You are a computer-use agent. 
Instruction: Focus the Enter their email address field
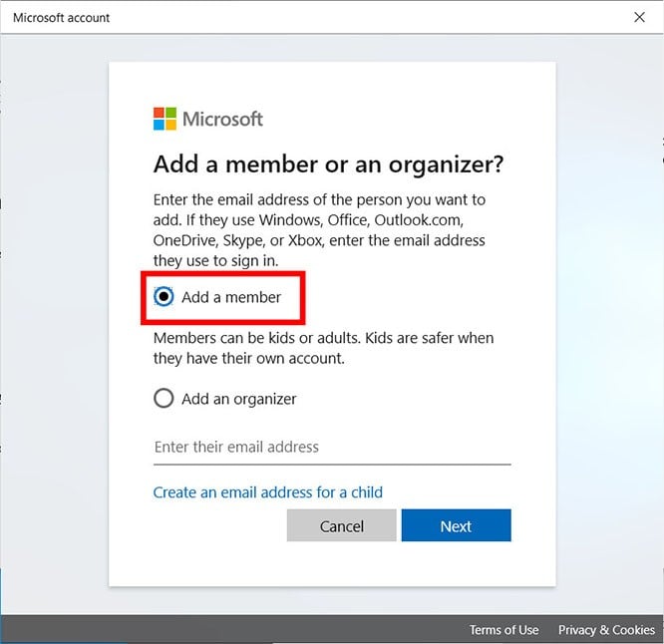tap(331, 447)
